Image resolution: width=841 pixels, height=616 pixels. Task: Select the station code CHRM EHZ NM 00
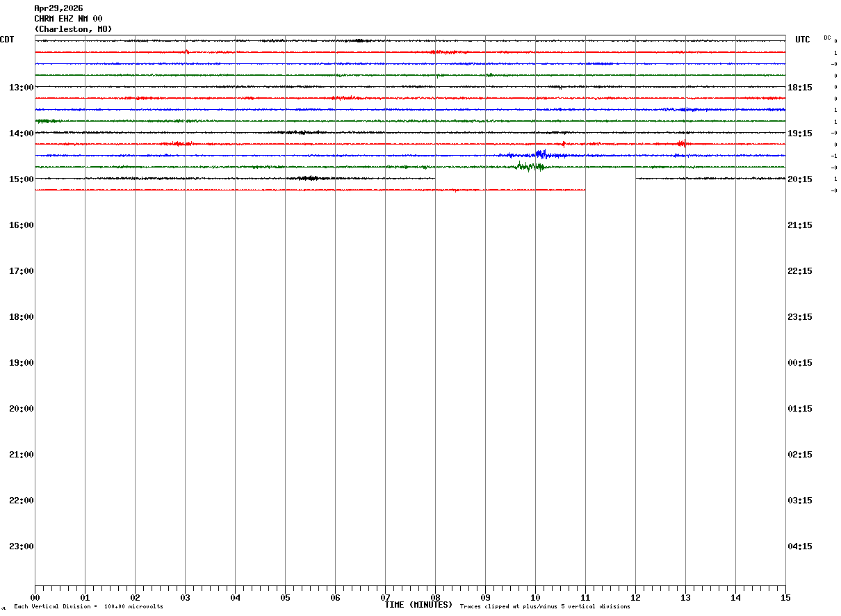click(x=68, y=19)
